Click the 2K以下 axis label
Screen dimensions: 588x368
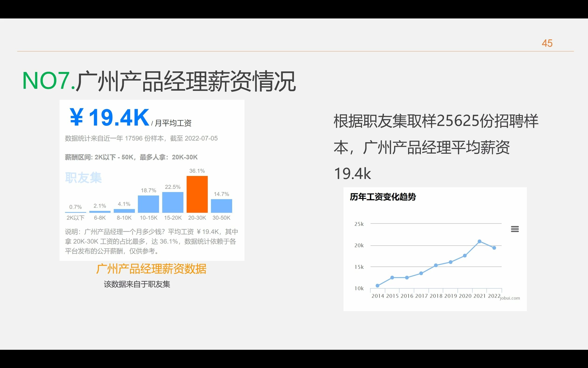click(76, 218)
